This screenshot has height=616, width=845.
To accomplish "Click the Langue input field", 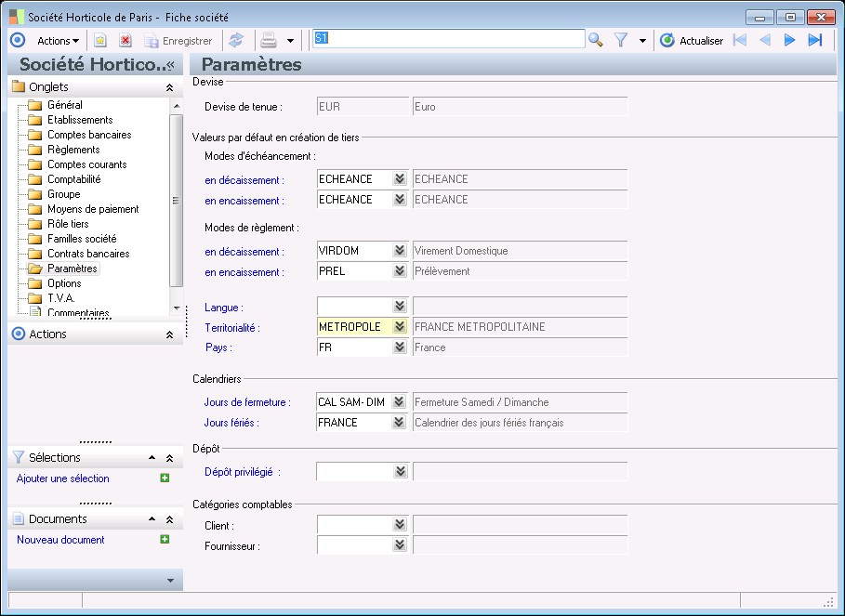I will coord(354,307).
